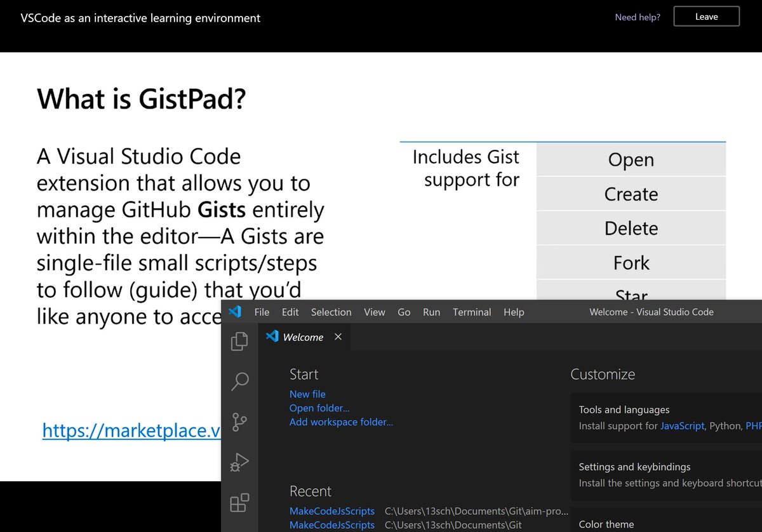The width and height of the screenshot is (762, 532).
Task: Click the Customize heading on Welcome page
Action: click(x=603, y=374)
